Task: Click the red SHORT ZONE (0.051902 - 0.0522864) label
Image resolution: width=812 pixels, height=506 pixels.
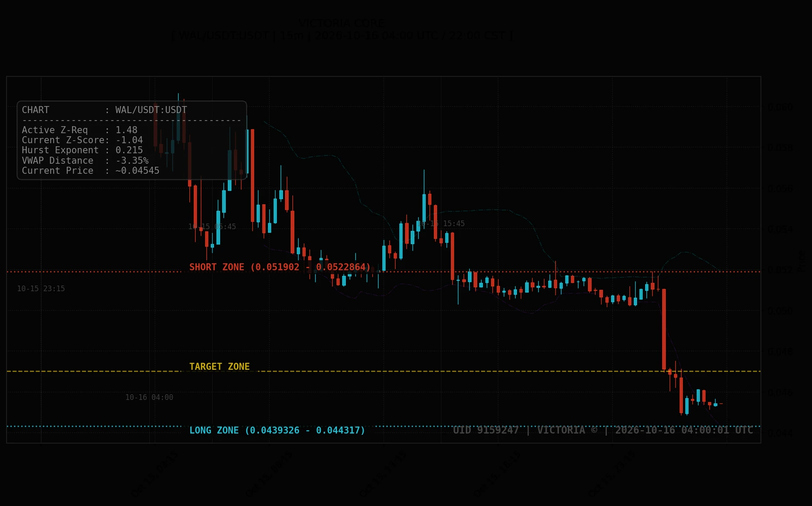Action: click(280, 267)
